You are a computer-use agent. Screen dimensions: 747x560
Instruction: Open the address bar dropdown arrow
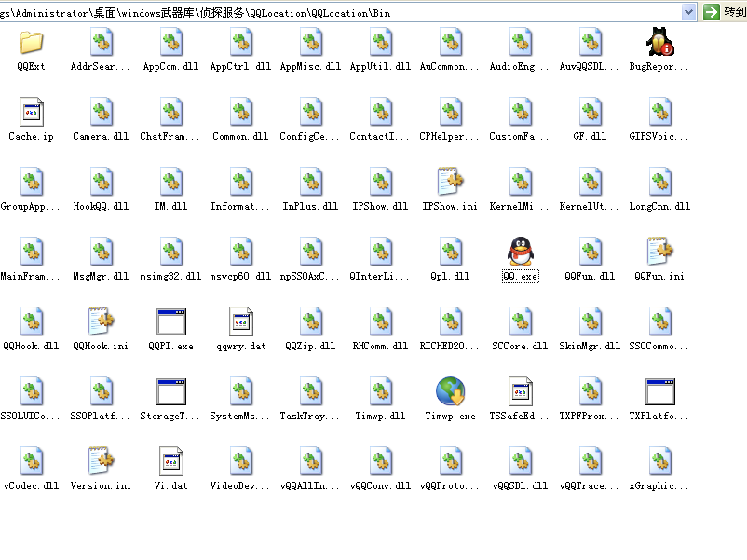688,12
